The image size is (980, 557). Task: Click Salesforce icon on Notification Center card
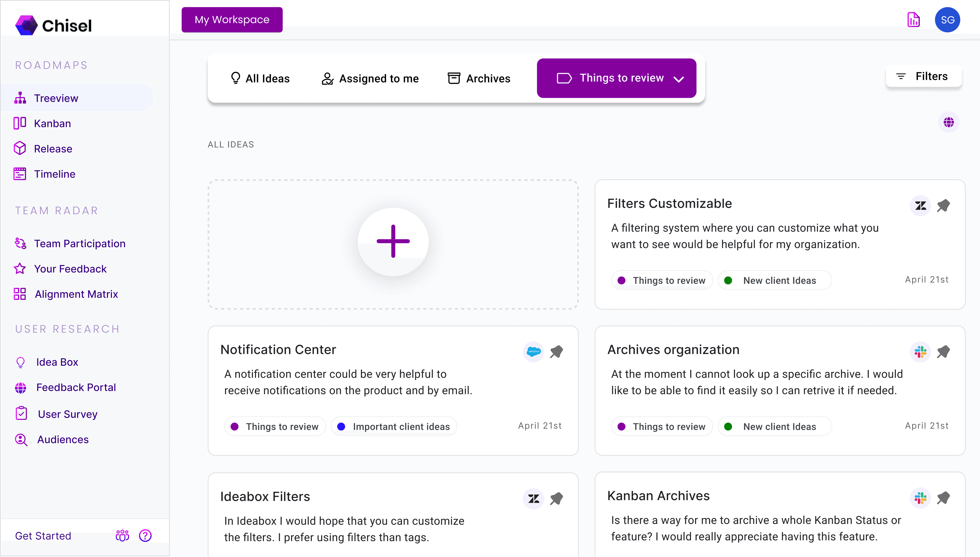tap(534, 352)
